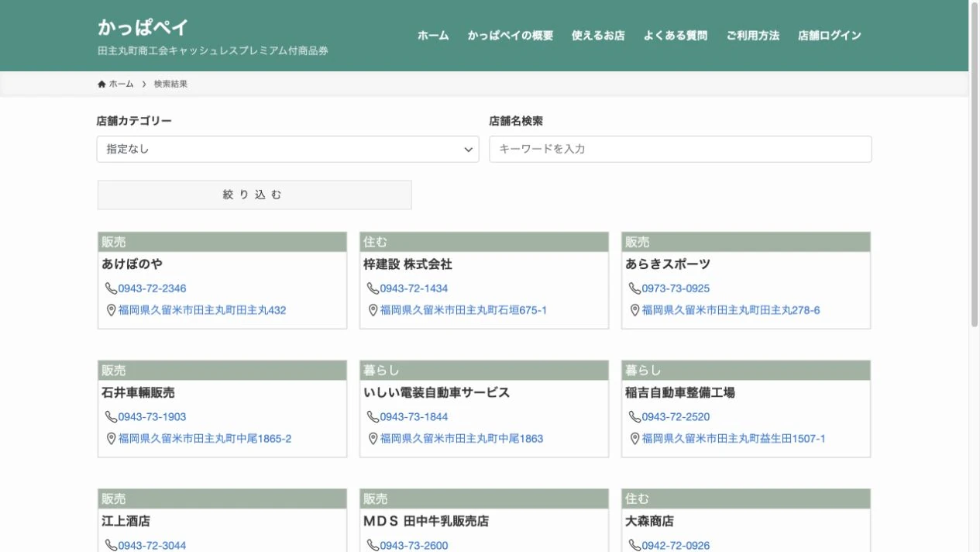Click the 田主丸町商工会キャッシュレスプレミアム付商品券 subtitle
The height and width of the screenshot is (552, 980).
tap(213, 50)
